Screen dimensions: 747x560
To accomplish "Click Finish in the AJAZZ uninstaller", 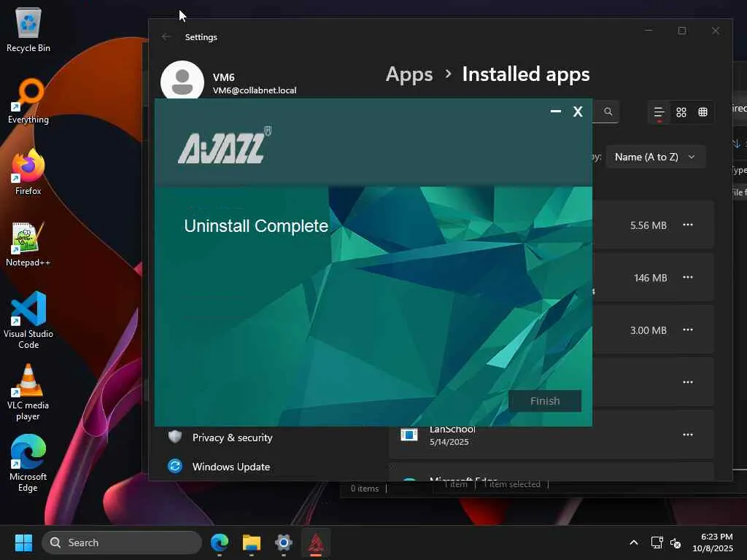I will (544, 401).
